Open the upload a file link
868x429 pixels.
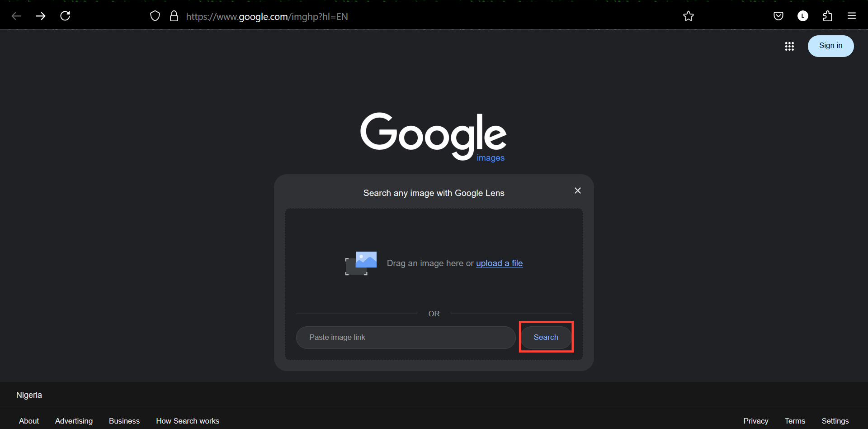coord(499,263)
